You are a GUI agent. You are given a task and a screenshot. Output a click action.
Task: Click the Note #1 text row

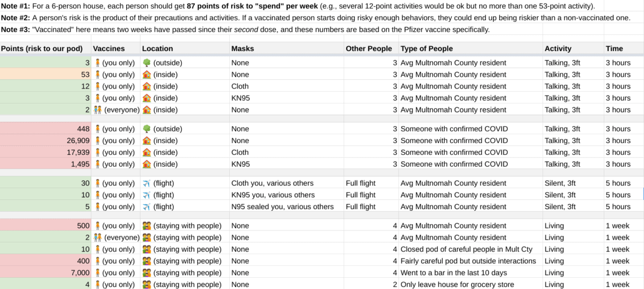point(298,6)
